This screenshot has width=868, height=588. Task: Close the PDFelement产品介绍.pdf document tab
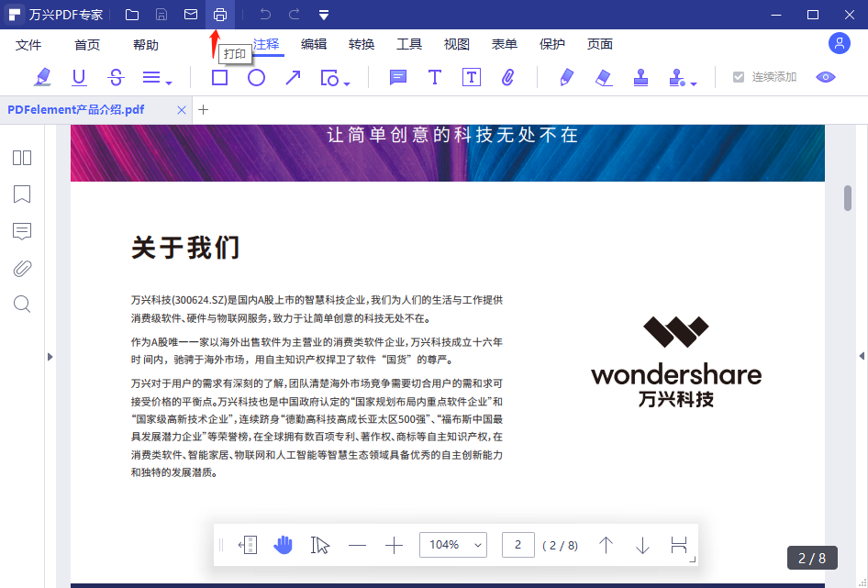(x=183, y=108)
